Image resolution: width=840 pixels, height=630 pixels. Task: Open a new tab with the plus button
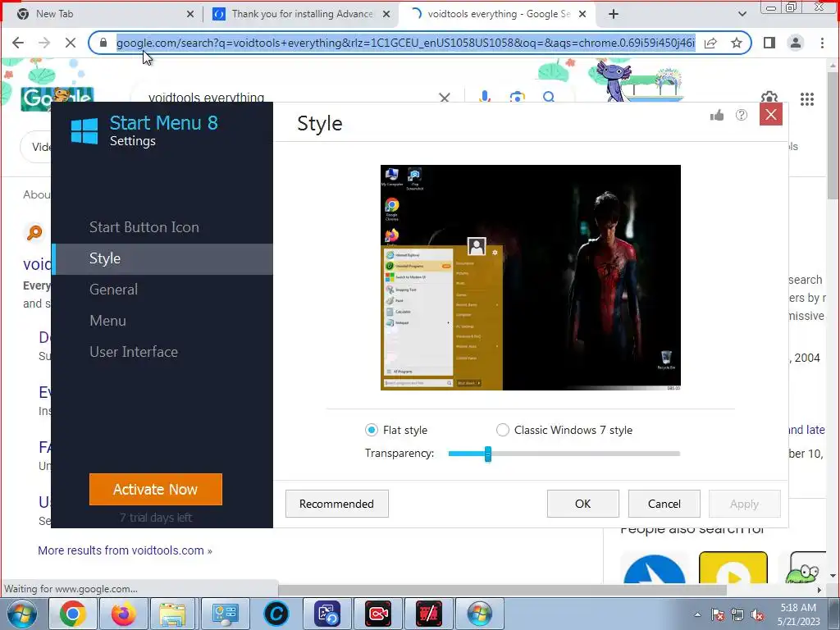[x=614, y=14]
